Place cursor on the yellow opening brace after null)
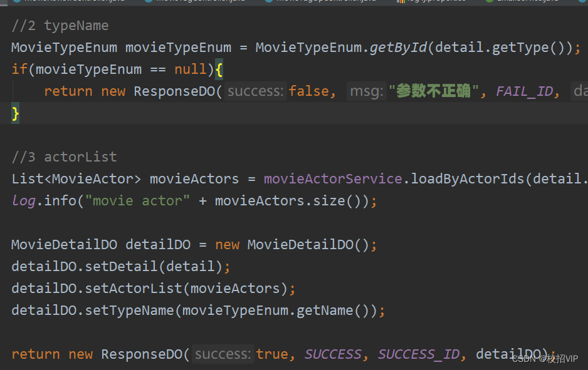The width and height of the screenshot is (588, 370). (219, 69)
